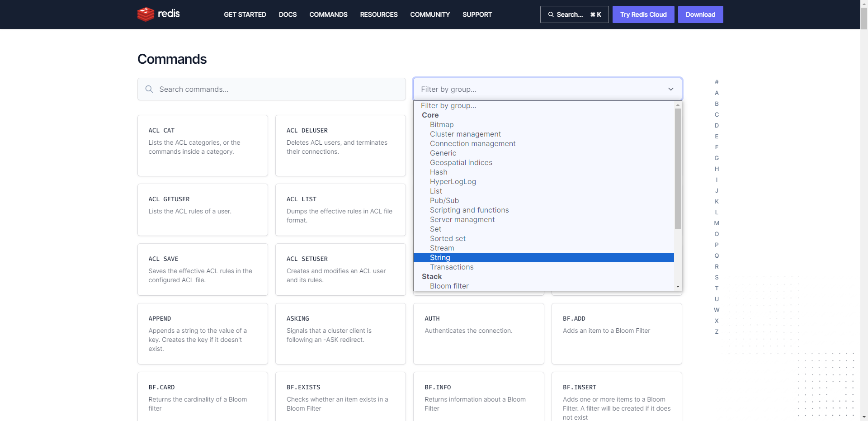Screen dimensions: 868x421
Task: Jump to # in alphabet index
Action: click(717, 82)
